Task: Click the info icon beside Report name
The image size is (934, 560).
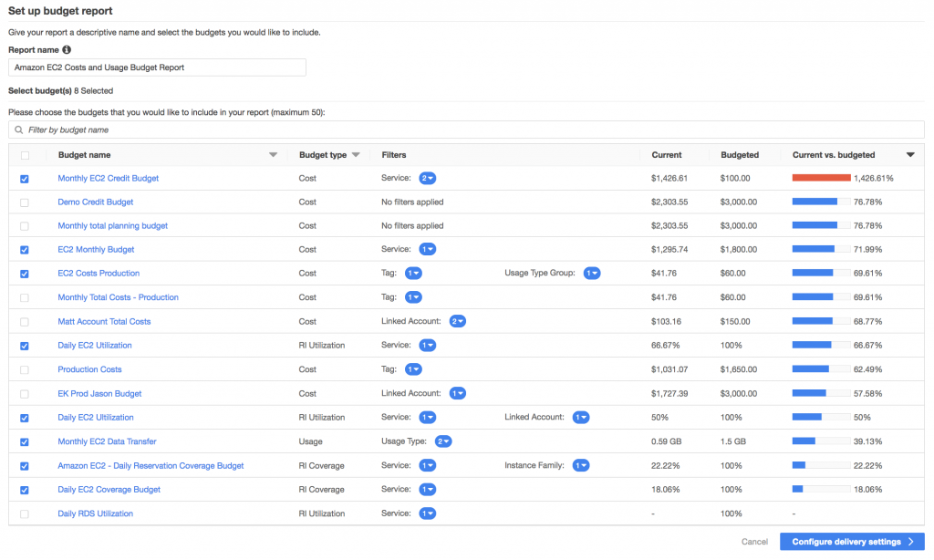Action: [67, 50]
